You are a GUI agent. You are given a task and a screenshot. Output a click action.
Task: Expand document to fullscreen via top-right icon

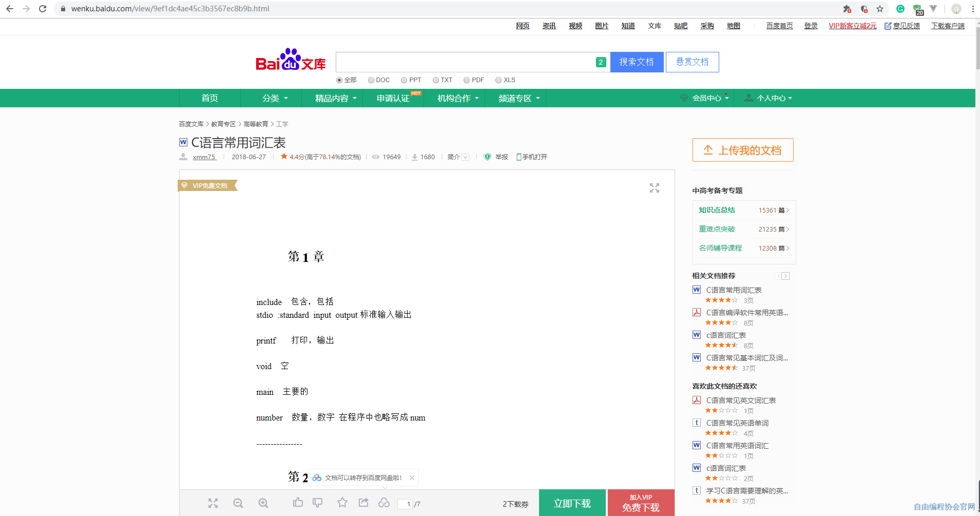(x=655, y=188)
